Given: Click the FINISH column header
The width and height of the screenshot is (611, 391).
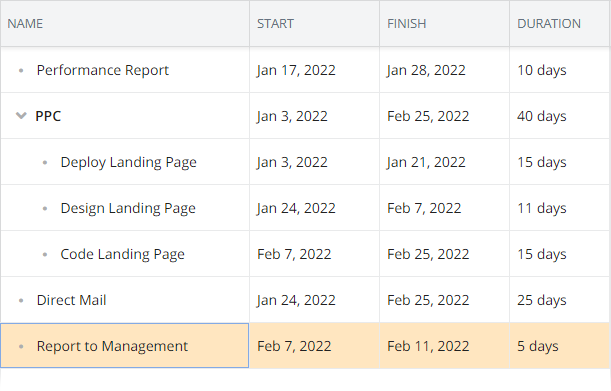Looking at the screenshot, I should (406, 24).
